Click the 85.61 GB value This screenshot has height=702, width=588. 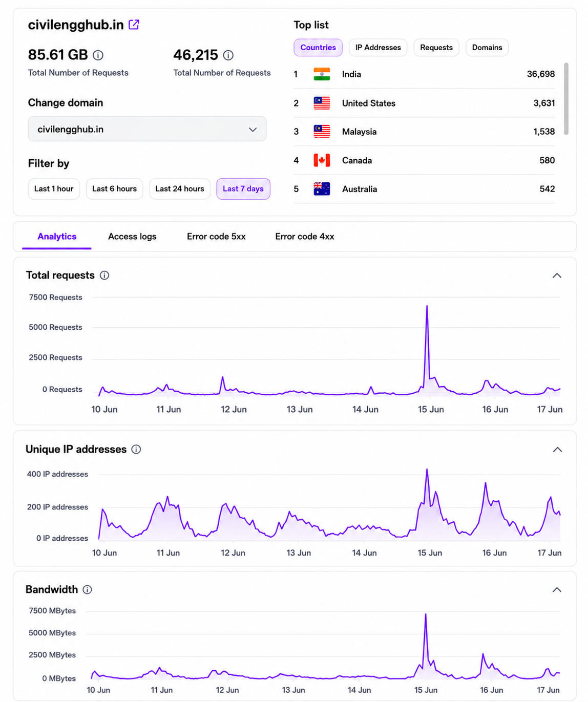[58, 55]
